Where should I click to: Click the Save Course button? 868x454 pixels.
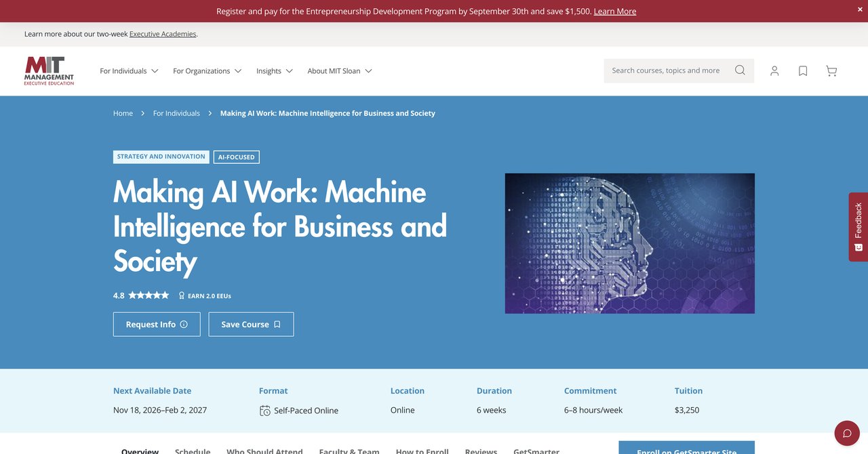pos(251,325)
